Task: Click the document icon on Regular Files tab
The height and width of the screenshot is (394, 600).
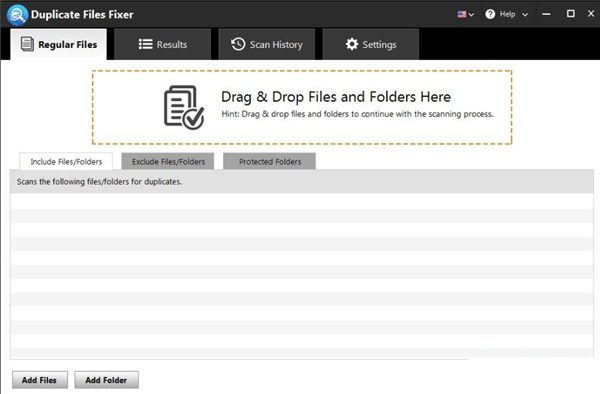Action: point(27,44)
